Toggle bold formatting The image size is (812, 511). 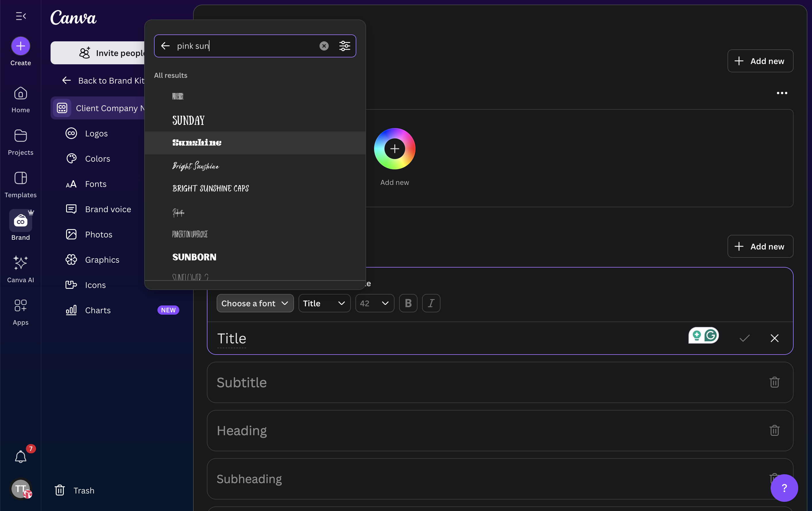408,303
